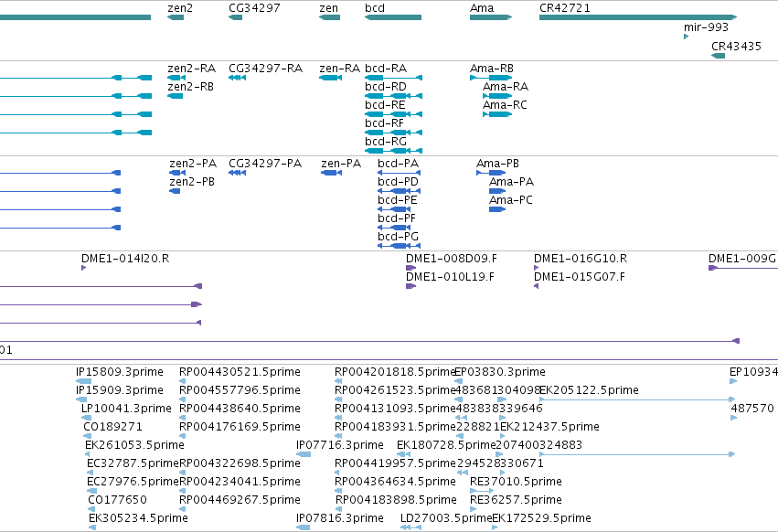Select EST EK172529.5prime

(495, 527)
